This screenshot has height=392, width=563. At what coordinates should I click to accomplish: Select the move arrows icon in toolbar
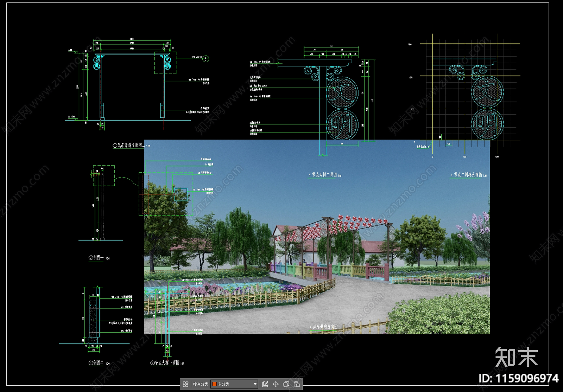276,384
